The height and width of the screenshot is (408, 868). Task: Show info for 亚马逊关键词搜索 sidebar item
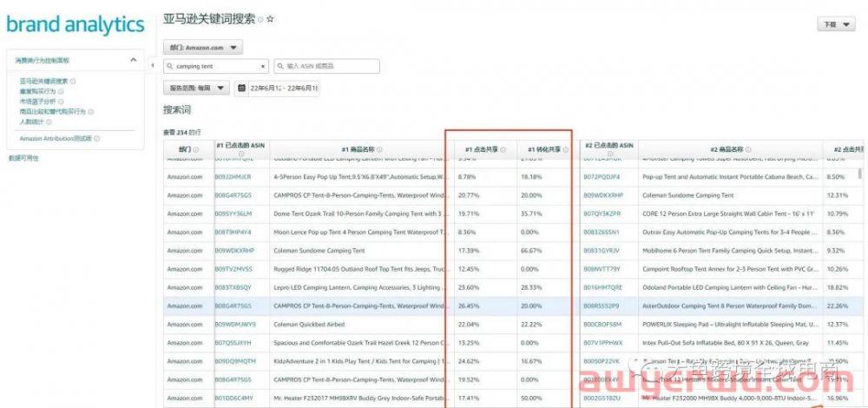pos(73,82)
